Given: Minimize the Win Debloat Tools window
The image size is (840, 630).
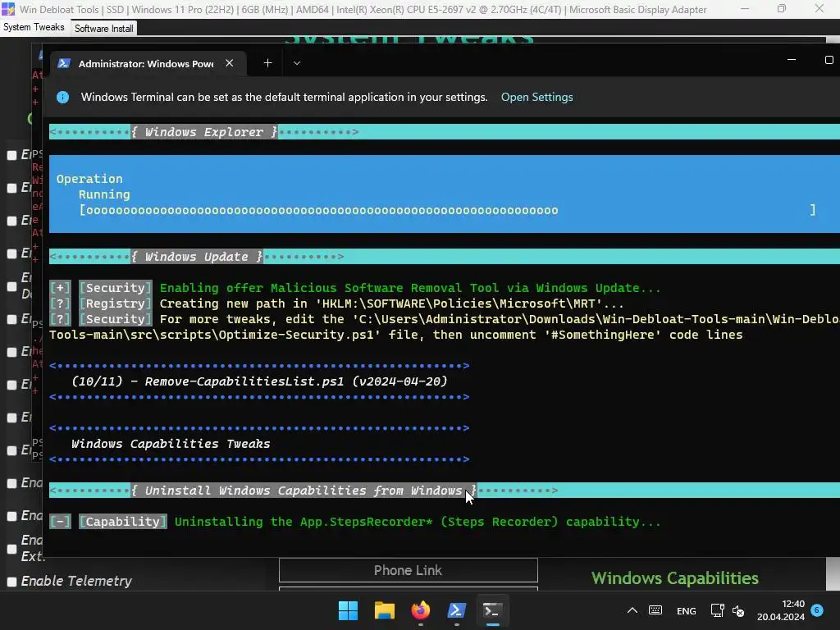Looking at the screenshot, I should [x=745, y=8].
